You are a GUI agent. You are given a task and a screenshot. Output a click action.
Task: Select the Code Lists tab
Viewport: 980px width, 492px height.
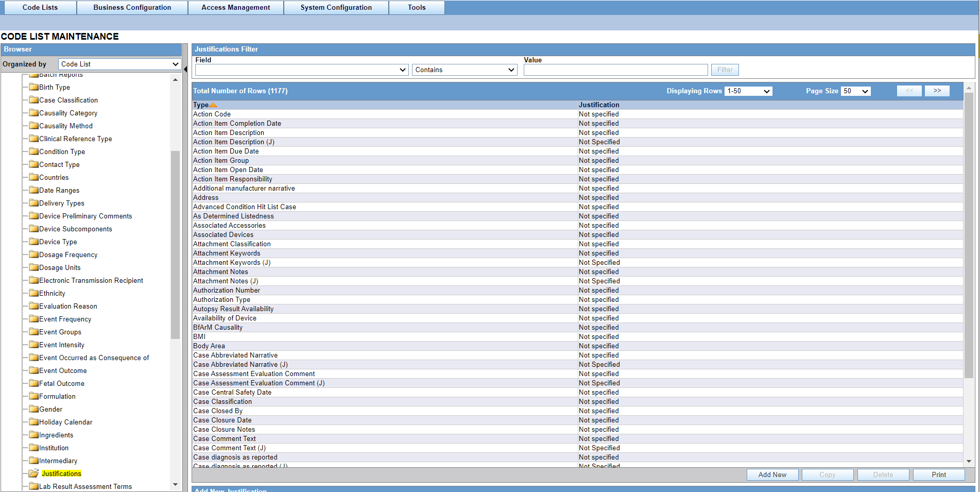[39, 7]
